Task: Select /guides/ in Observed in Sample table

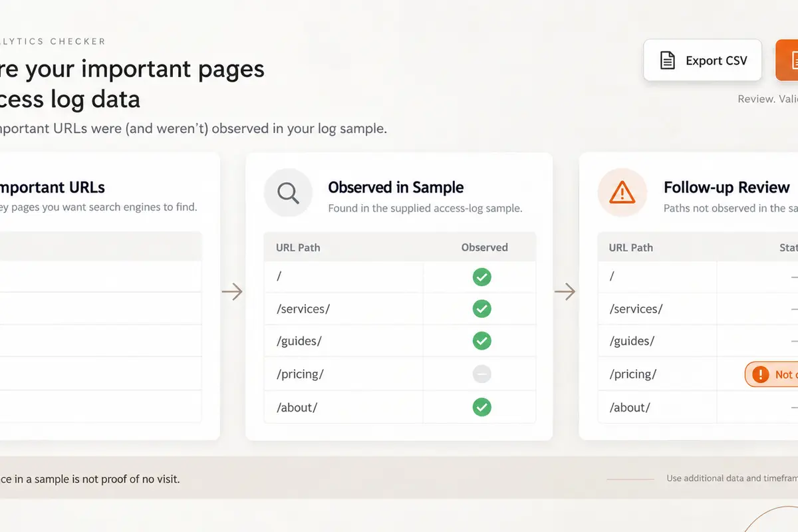Action: tap(299, 341)
